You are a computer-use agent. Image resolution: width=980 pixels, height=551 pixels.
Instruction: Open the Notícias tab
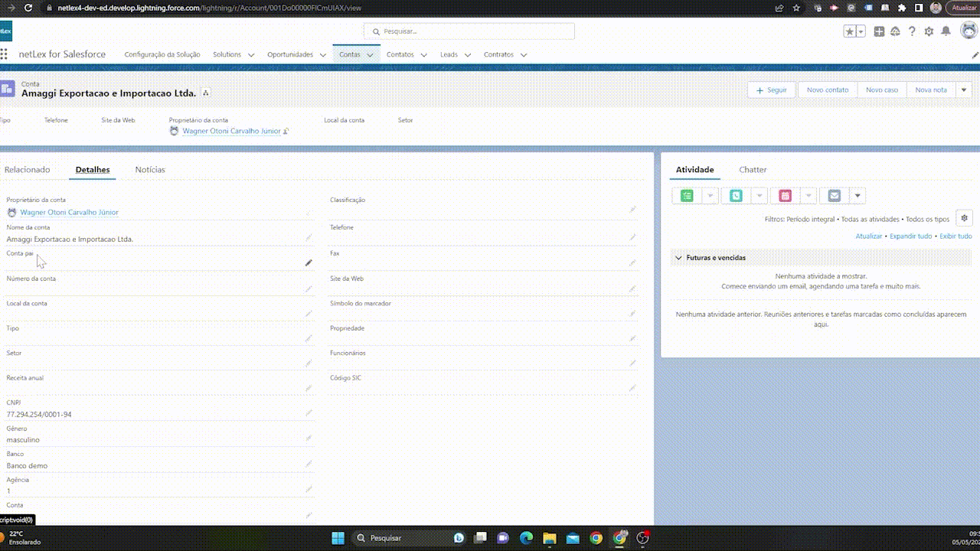coord(150,170)
